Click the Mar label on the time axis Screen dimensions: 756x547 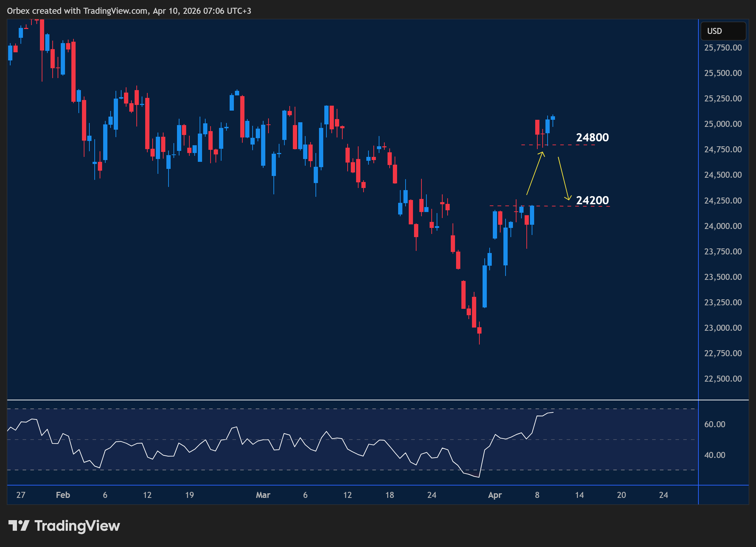(263, 495)
